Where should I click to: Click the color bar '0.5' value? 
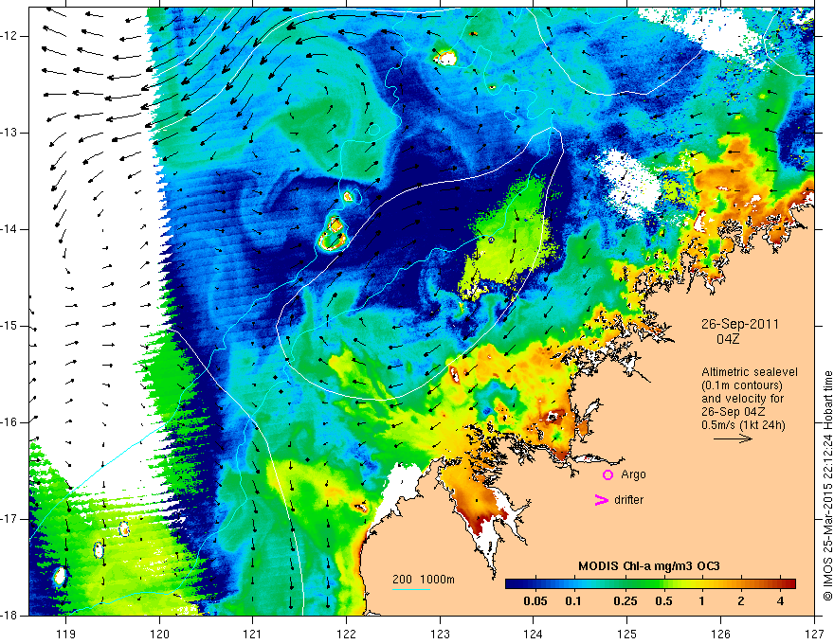pos(663,601)
